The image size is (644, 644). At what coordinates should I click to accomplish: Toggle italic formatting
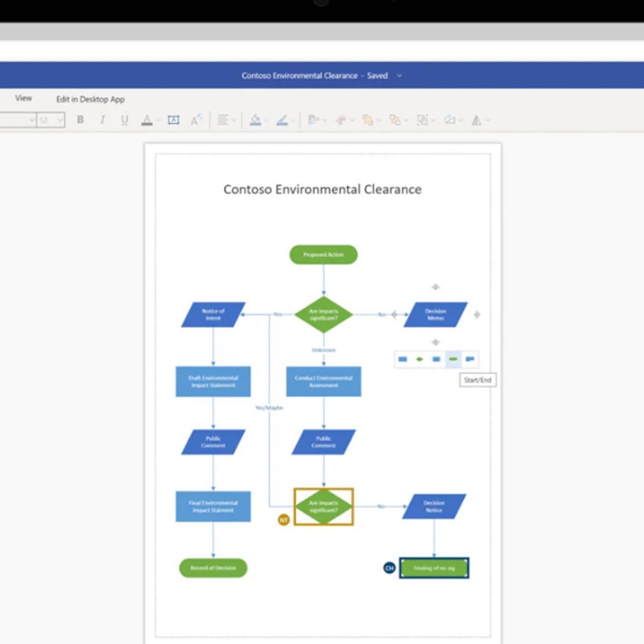pyautogui.click(x=102, y=120)
